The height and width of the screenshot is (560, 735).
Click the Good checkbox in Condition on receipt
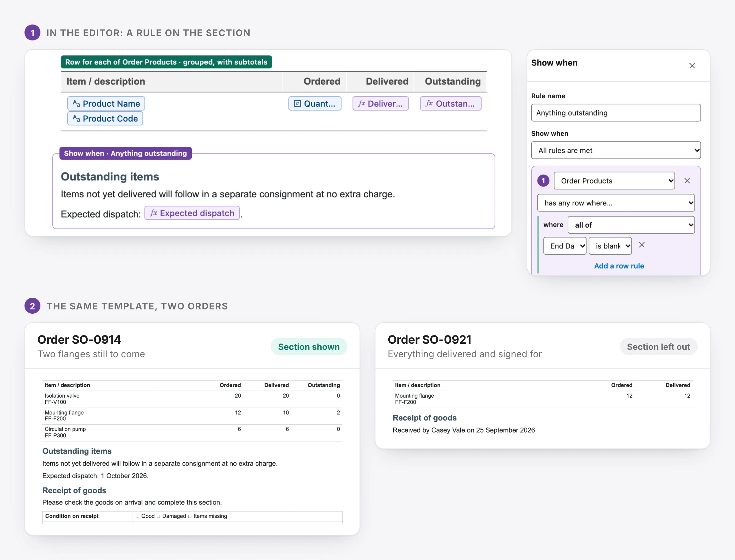coord(137,516)
